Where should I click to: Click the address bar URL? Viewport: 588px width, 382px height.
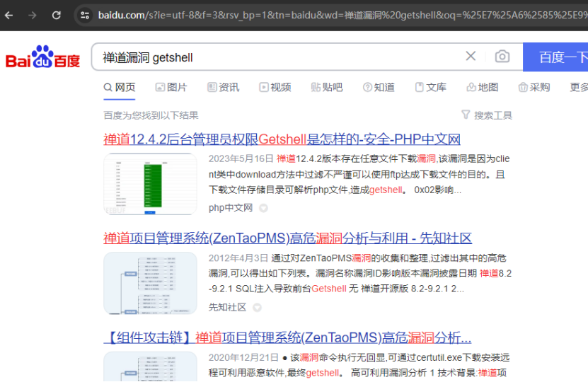(x=342, y=16)
